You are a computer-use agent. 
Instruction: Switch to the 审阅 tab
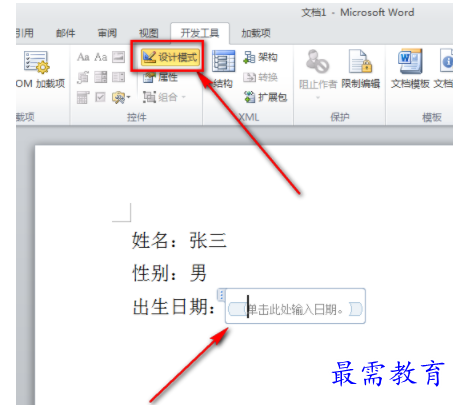coord(107,33)
